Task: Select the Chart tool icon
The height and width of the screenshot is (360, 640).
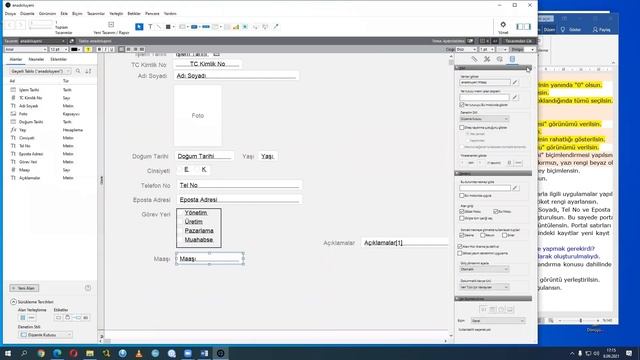Action: coord(236,27)
